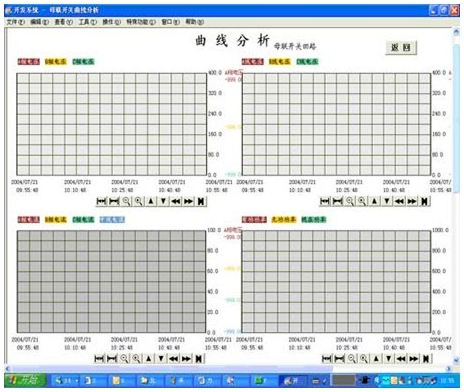Click the 返回 button
This screenshot has height=392, width=464.
coord(401,48)
